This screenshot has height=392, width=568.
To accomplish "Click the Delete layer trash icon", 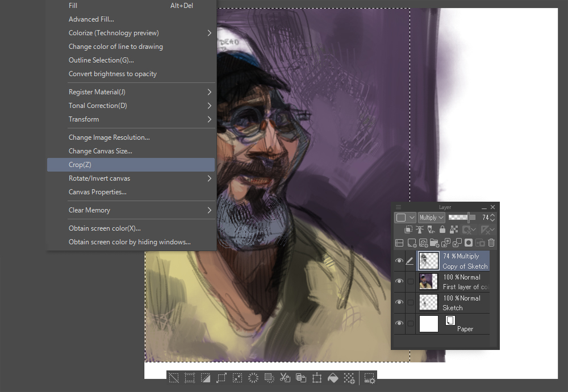I will coord(492,243).
